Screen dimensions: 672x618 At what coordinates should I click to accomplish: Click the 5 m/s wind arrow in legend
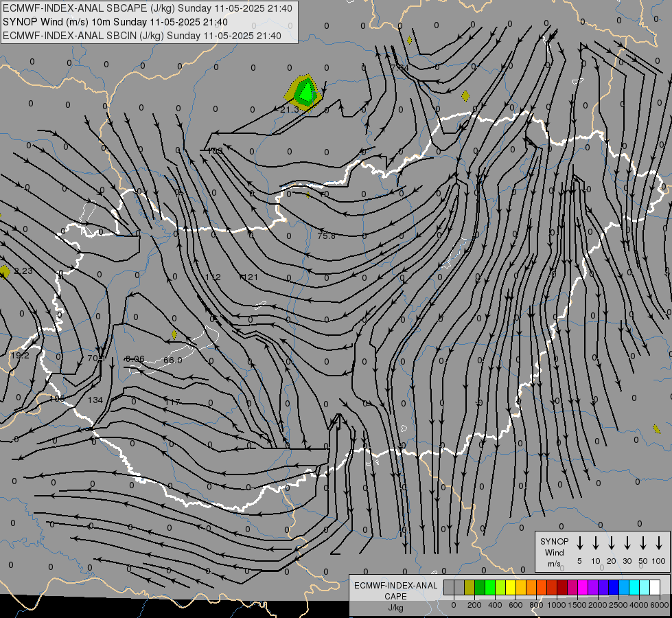pyautogui.click(x=579, y=542)
